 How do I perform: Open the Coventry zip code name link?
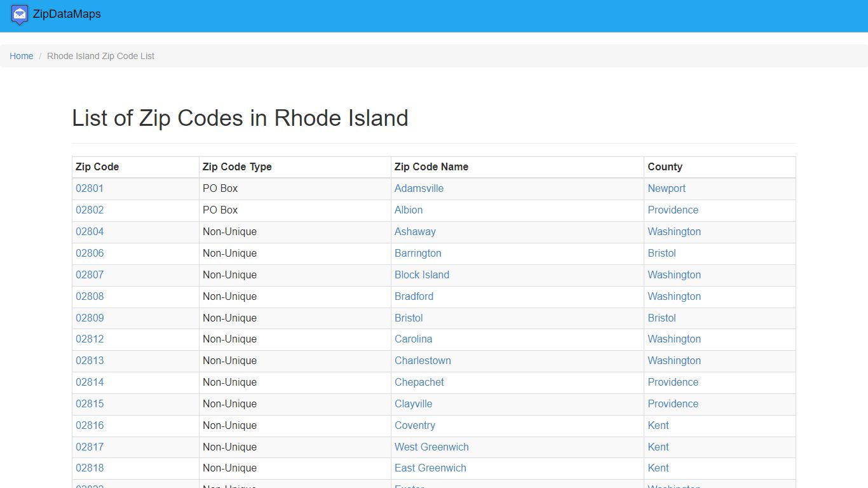415,426
